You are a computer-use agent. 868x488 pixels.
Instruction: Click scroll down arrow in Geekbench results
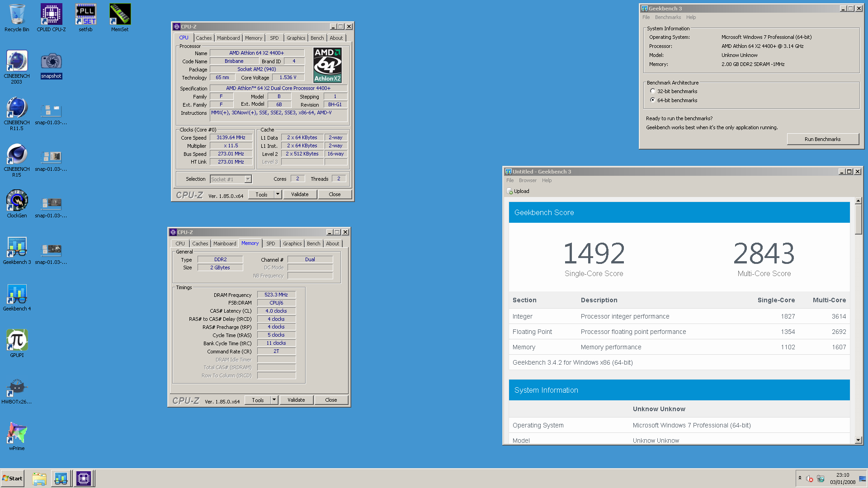tap(858, 440)
